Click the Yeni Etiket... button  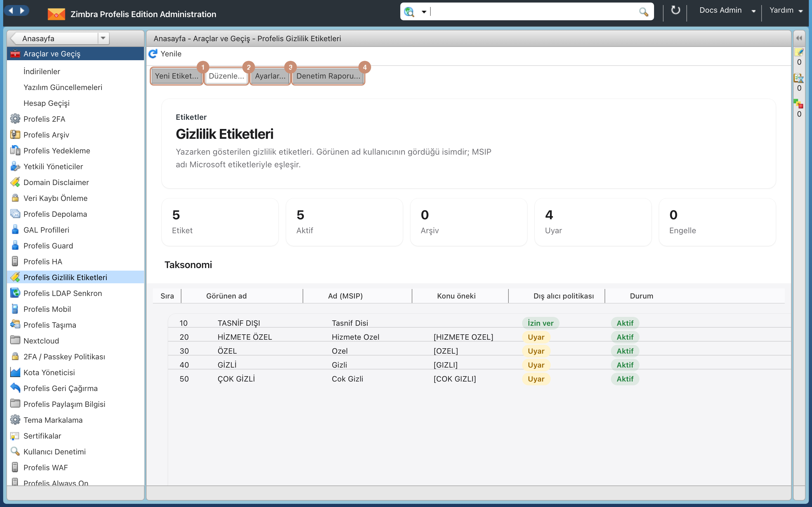176,76
